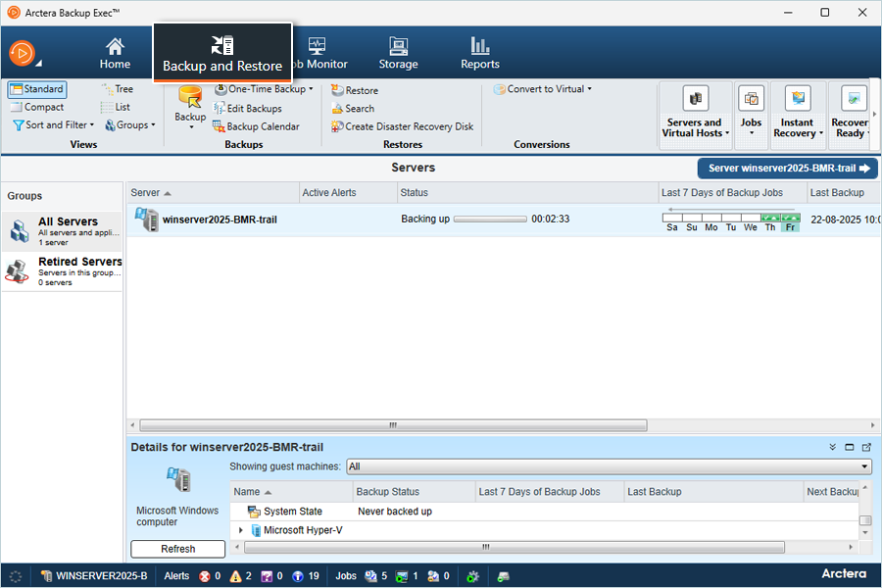
Task: Launch the Restore wizard
Action: [355, 90]
